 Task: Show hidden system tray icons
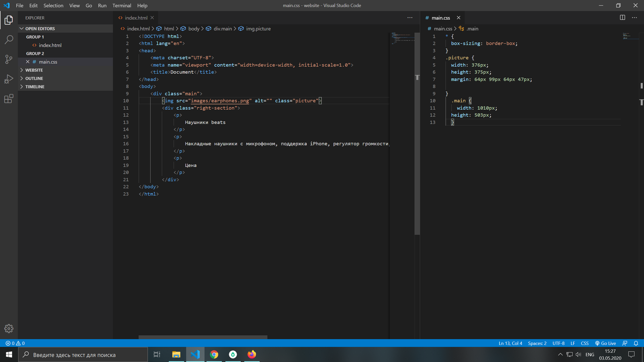click(x=560, y=355)
